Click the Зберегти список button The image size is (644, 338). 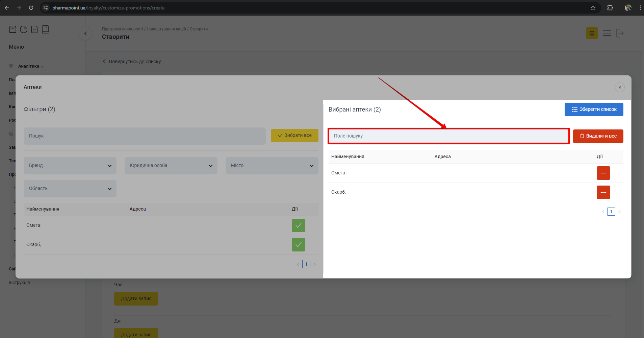coord(594,110)
